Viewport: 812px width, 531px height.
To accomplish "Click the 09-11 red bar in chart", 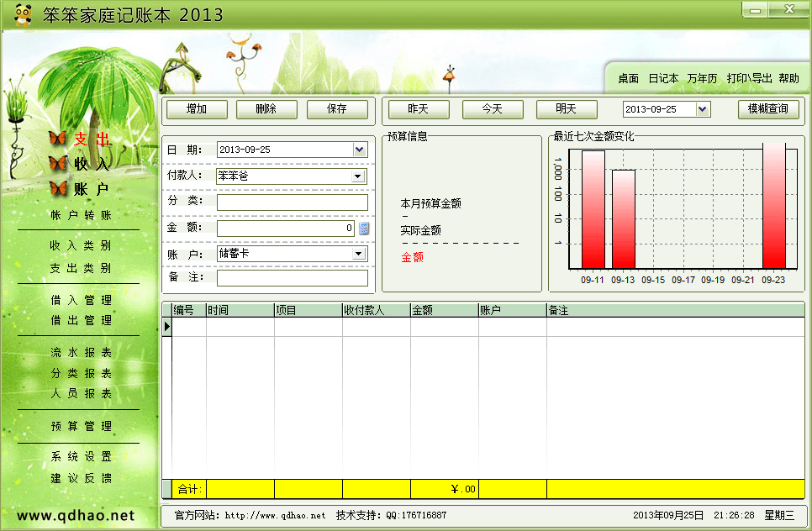I will 593,208.
